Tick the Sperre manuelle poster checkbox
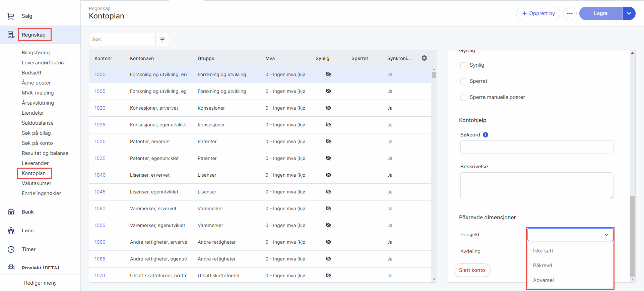This screenshot has height=291, width=644. point(463,98)
